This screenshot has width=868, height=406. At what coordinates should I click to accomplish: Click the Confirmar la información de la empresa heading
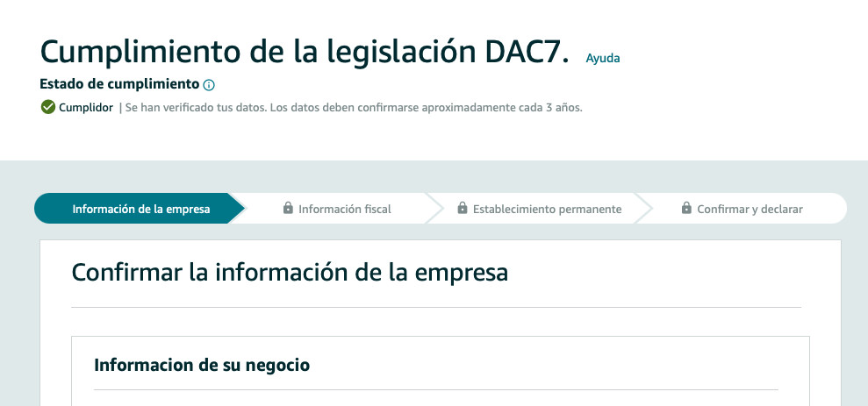pos(290,272)
